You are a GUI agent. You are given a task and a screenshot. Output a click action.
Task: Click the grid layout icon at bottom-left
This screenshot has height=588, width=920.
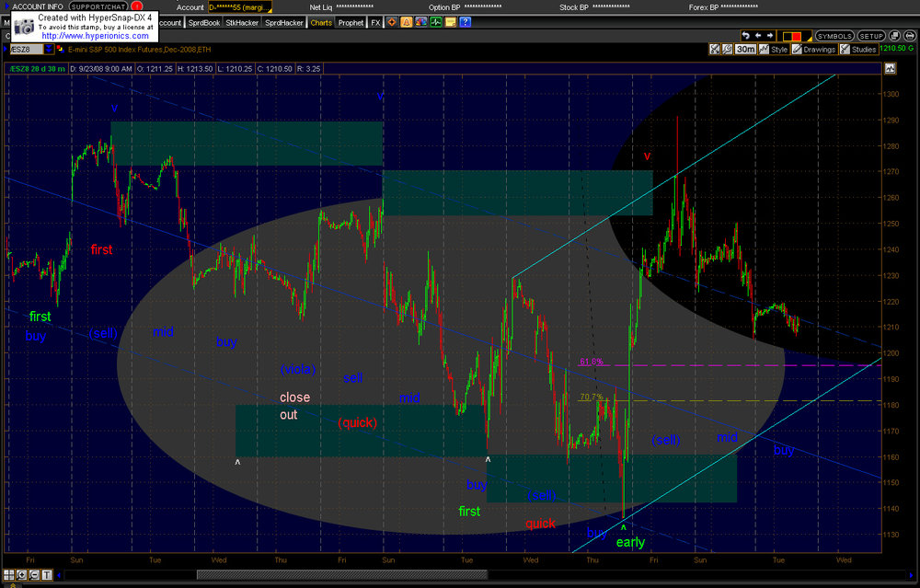click(x=9, y=574)
